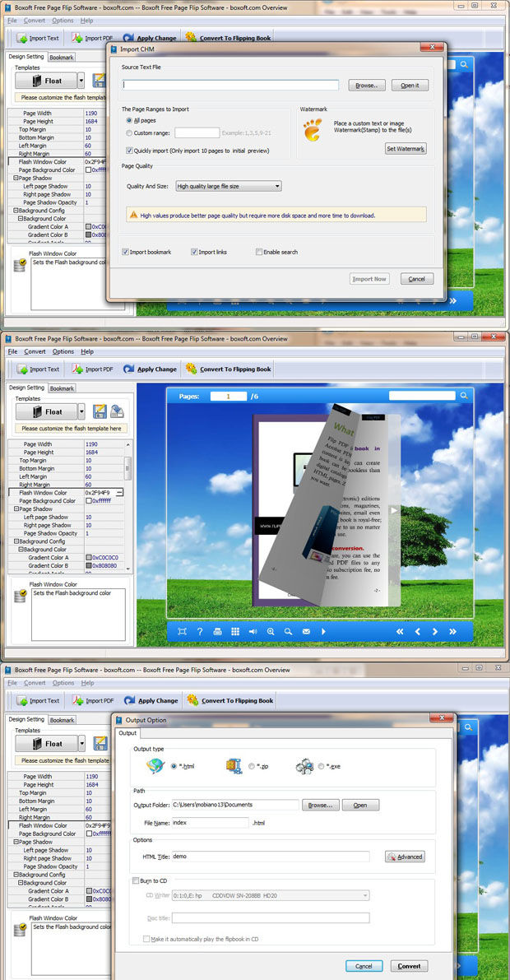
Task: Go to next page with single right arrow
Action: (x=435, y=632)
